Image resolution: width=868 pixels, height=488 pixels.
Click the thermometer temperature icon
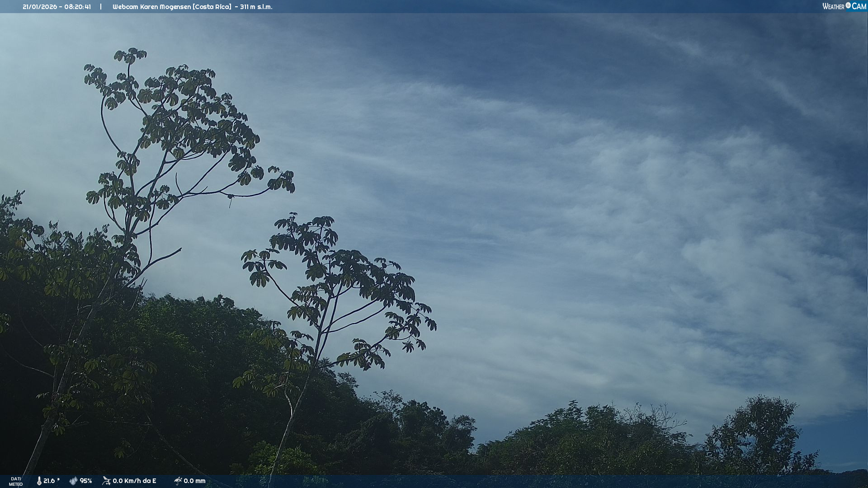39,481
